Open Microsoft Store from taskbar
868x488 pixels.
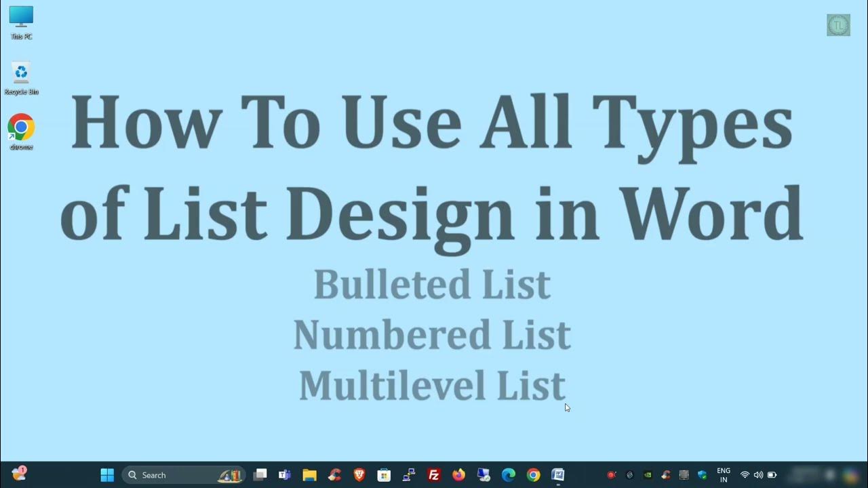[384, 475]
